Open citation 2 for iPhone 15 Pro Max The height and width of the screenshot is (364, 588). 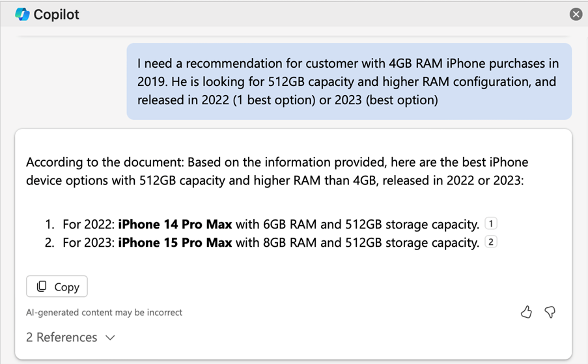[491, 242]
